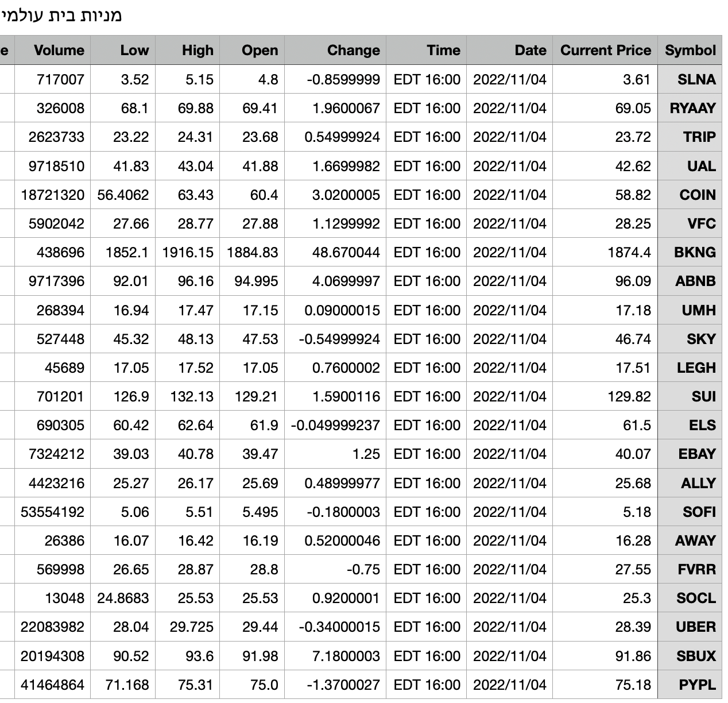Click the EBAY symbol cell

[690, 454]
